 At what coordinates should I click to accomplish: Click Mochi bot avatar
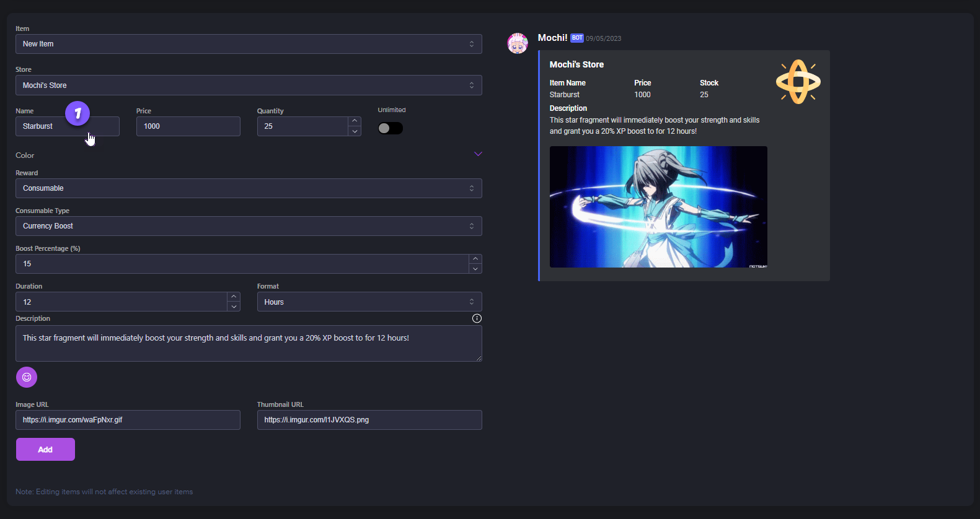(x=518, y=43)
